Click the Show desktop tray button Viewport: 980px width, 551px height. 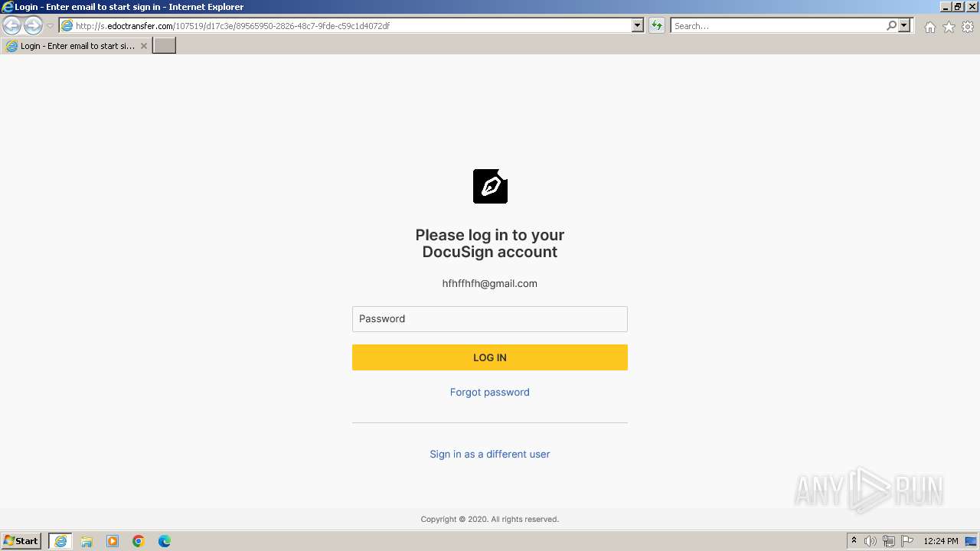pos(972,541)
